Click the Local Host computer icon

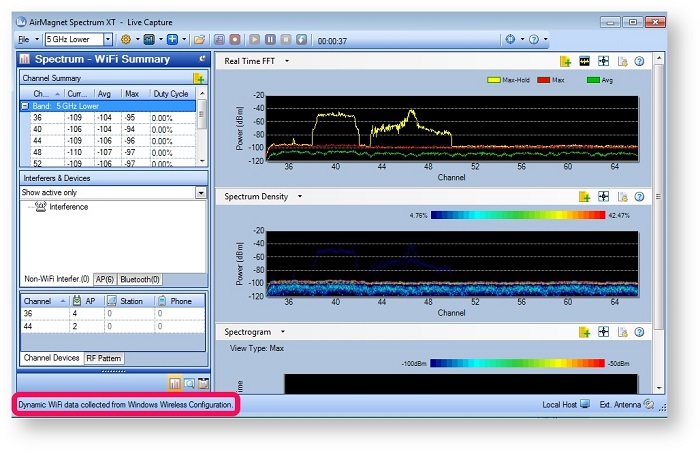pyautogui.click(x=585, y=404)
